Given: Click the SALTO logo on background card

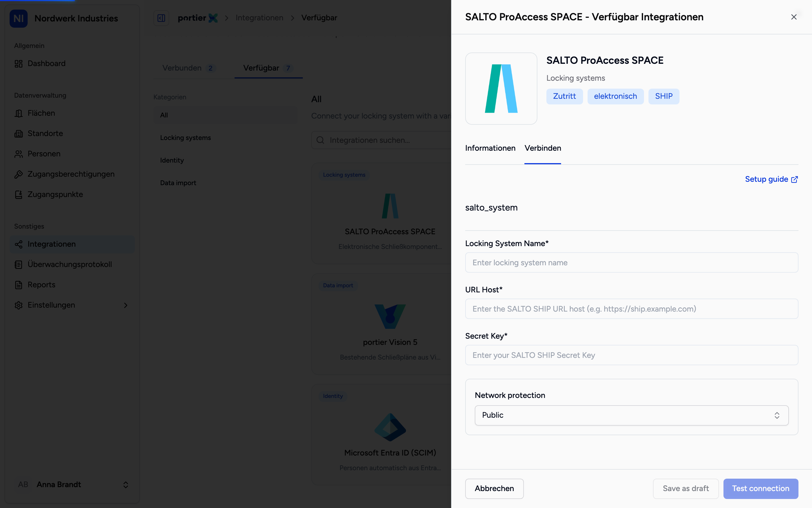Looking at the screenshot, I should point(390,206).
